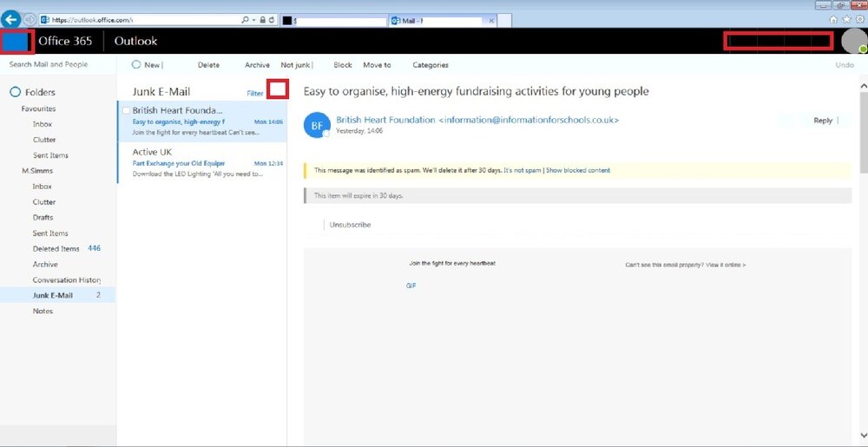Click the email subject heading in reading pane
The width and height of the screenshot is (868, 447).
[476, 91]
